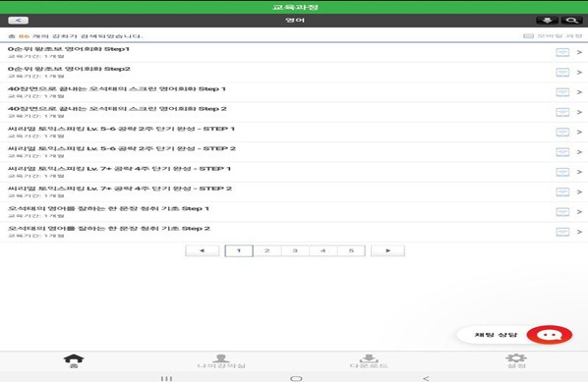The height and width of the screenshot is (382, 588).
Task: Tap Android recent apps button
Action: [166, 378]
